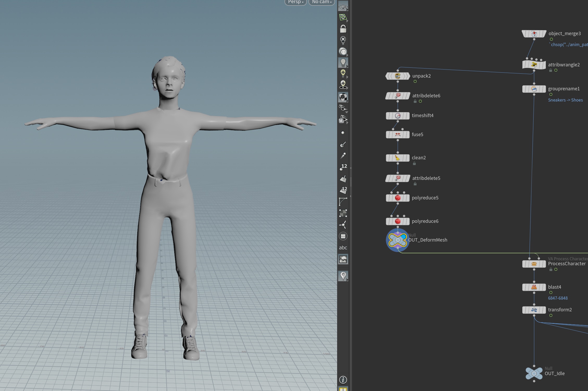Select the transform2 node icon
The image size is (588, 391).
(x=534, y=310)
